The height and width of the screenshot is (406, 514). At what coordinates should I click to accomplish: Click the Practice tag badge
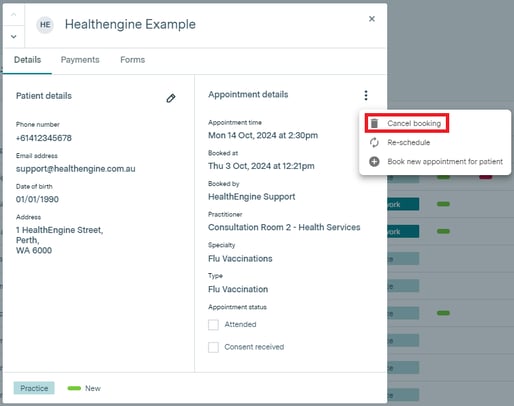pyautogui.click(x=34, y=388)
